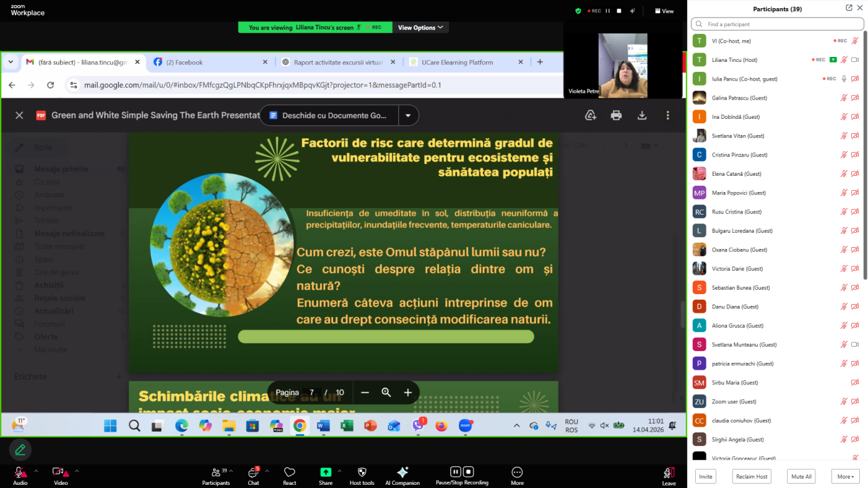The image size is (868, 488).
Task: Click the Invite button
Action: click(x=706, y=476)
